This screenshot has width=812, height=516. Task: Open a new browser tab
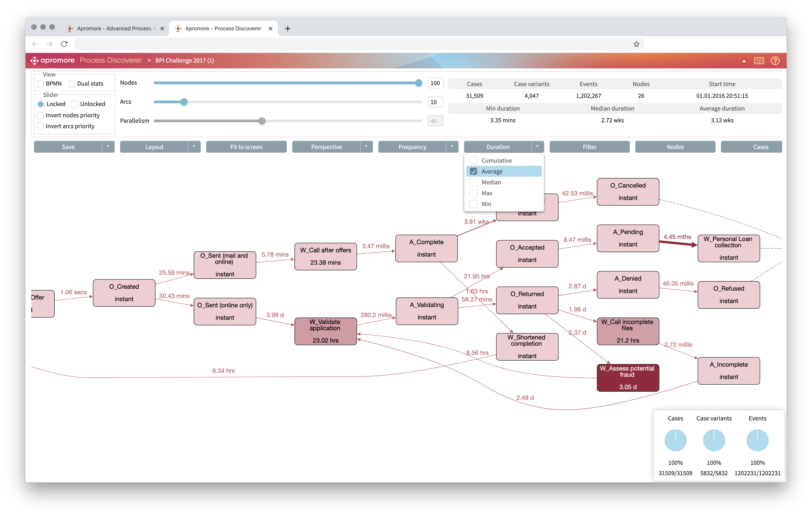[x=287, y=29]
